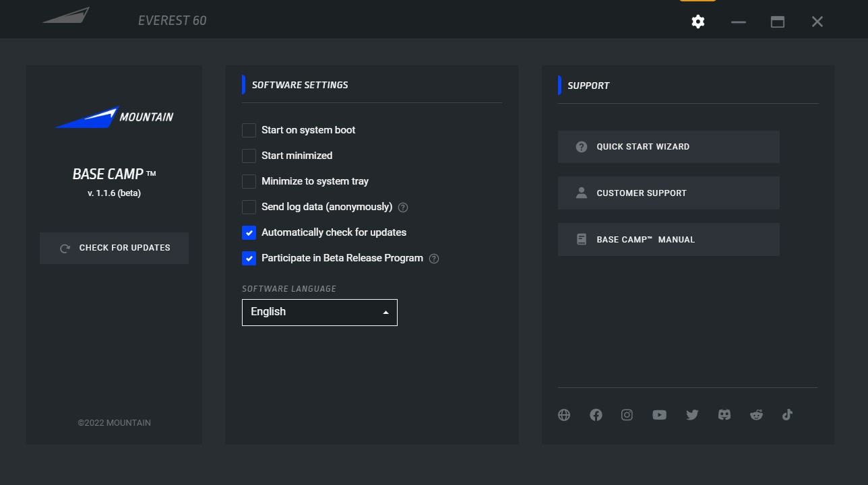Open the Instagram social icon
Screen dimensions: 868x485
click(627, 415)
